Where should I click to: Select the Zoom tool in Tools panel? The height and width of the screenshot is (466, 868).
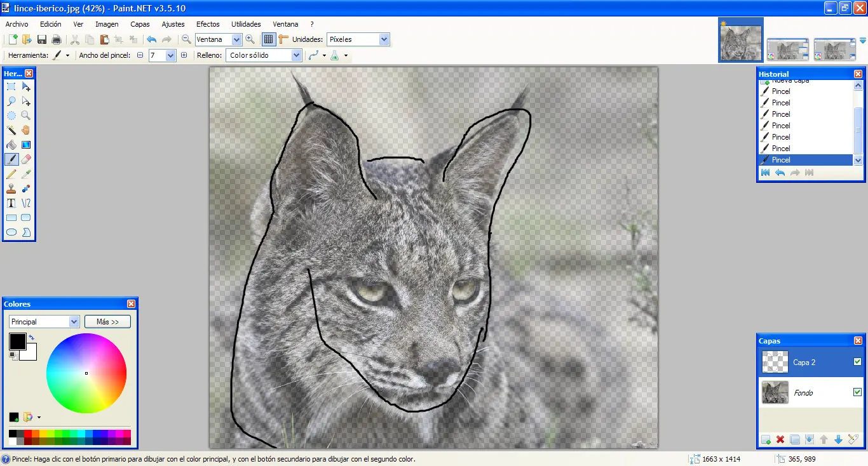(x=26, y=116)
